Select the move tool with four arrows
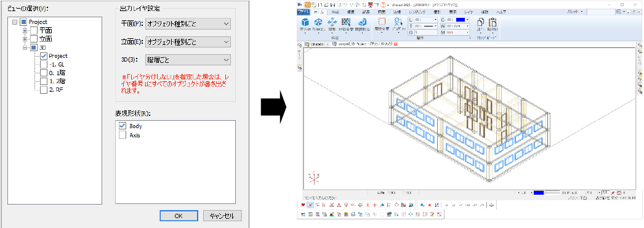 tap(332, 23)
